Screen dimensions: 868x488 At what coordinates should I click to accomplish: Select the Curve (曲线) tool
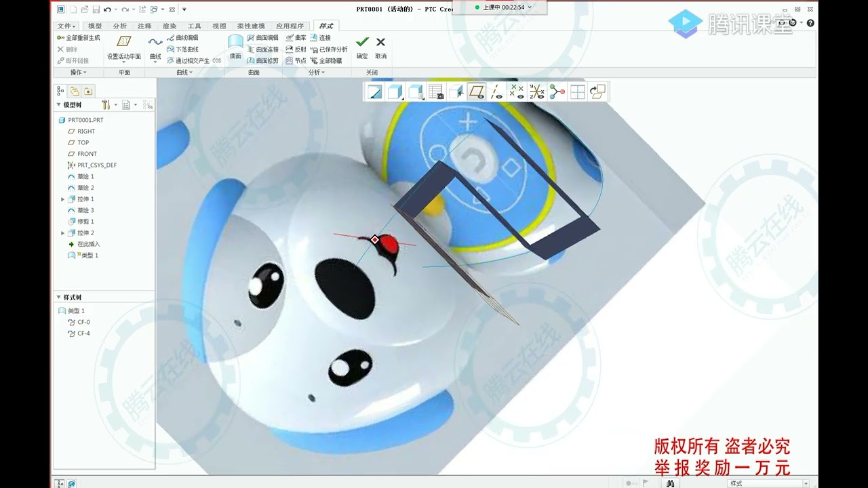click(x=155, y=49)
